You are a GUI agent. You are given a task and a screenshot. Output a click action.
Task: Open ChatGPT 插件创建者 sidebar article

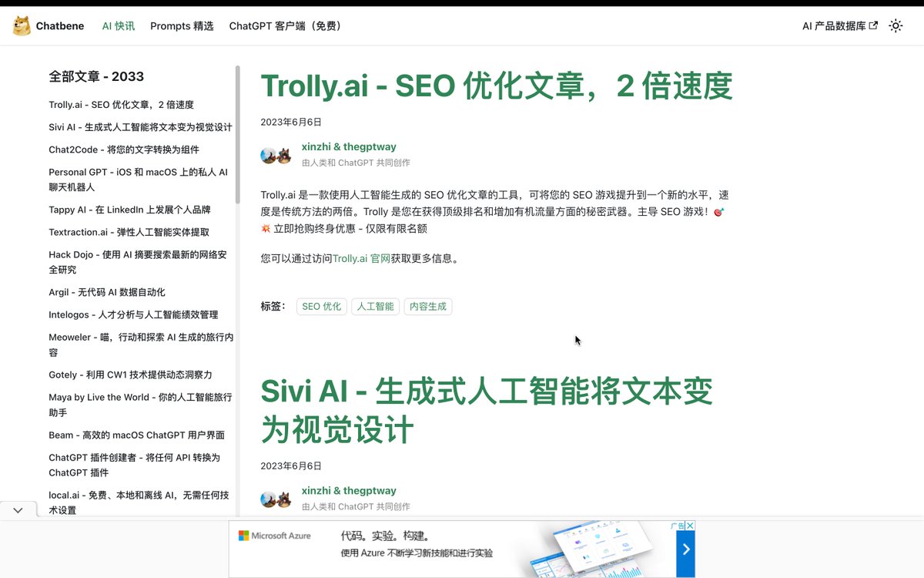click(x=134, y=465)
